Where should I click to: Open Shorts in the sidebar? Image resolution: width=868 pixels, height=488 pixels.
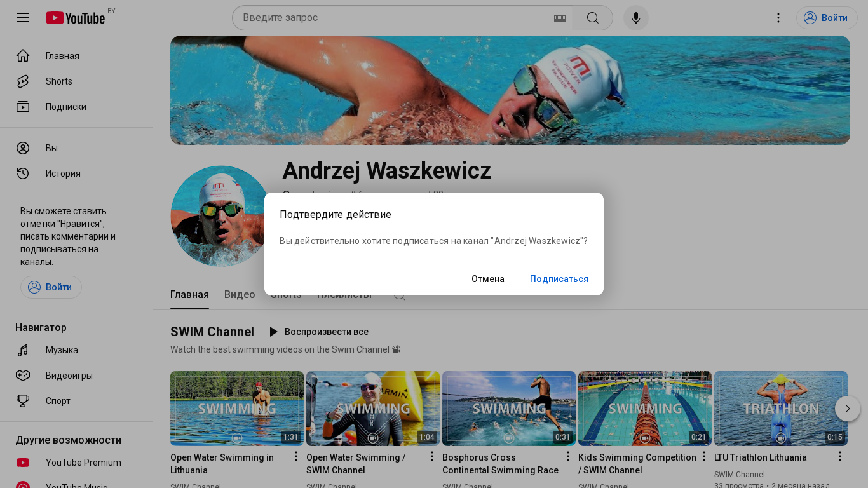click(x=76, y=81)
